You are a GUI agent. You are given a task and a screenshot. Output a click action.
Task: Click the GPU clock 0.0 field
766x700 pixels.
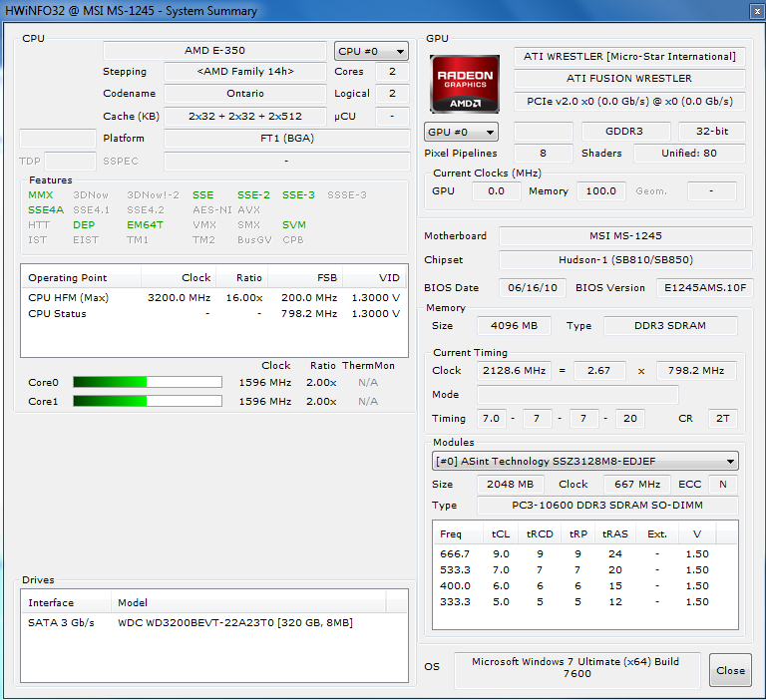pyautogui.click(x=497, y=191)
